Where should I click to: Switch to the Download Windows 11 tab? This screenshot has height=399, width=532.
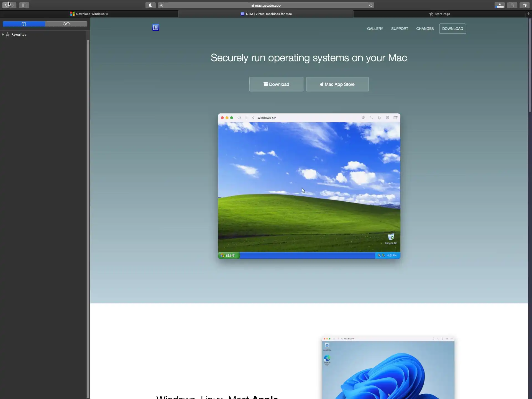[x=89, y=14]
